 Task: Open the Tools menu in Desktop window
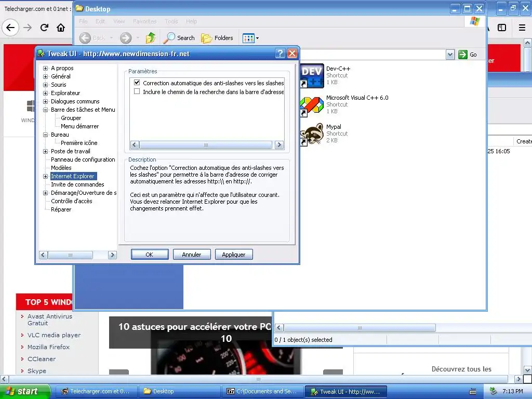(171, 21)
